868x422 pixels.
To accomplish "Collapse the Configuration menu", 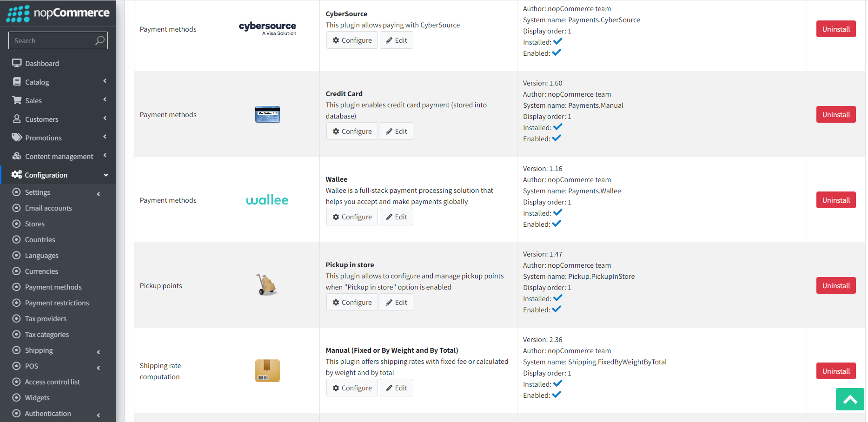I will [x=106, y=175].
